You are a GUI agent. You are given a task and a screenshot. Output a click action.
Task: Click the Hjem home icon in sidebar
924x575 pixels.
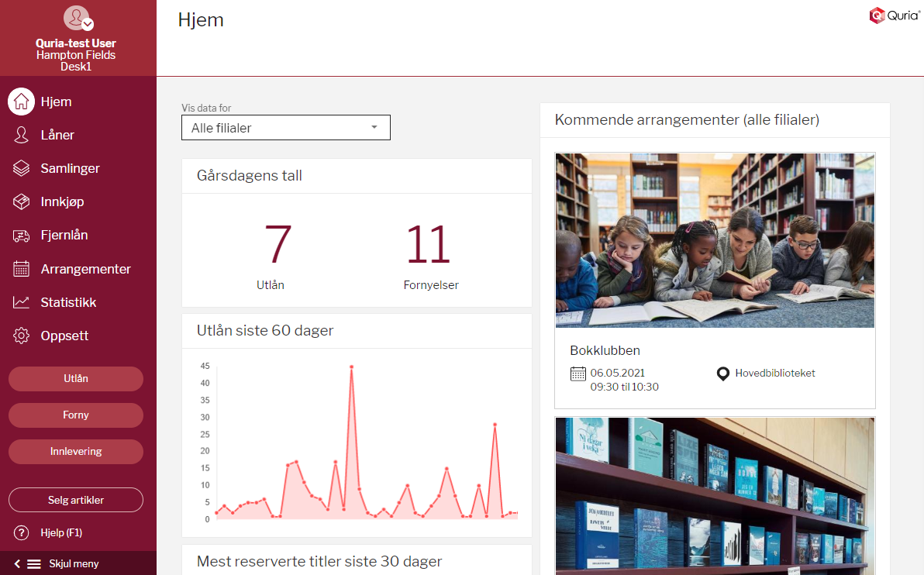pyautogui.click(x=21, y=102)
